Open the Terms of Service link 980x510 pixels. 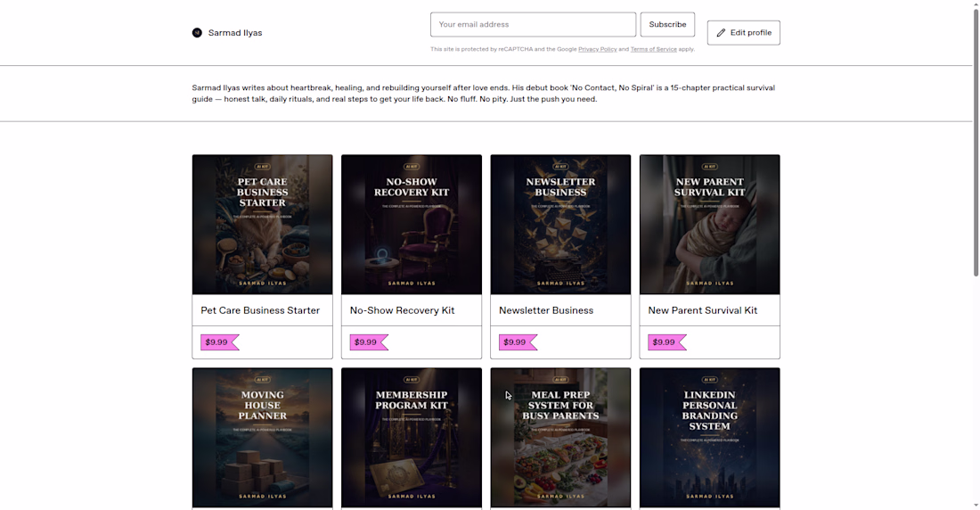coord(653,49)
